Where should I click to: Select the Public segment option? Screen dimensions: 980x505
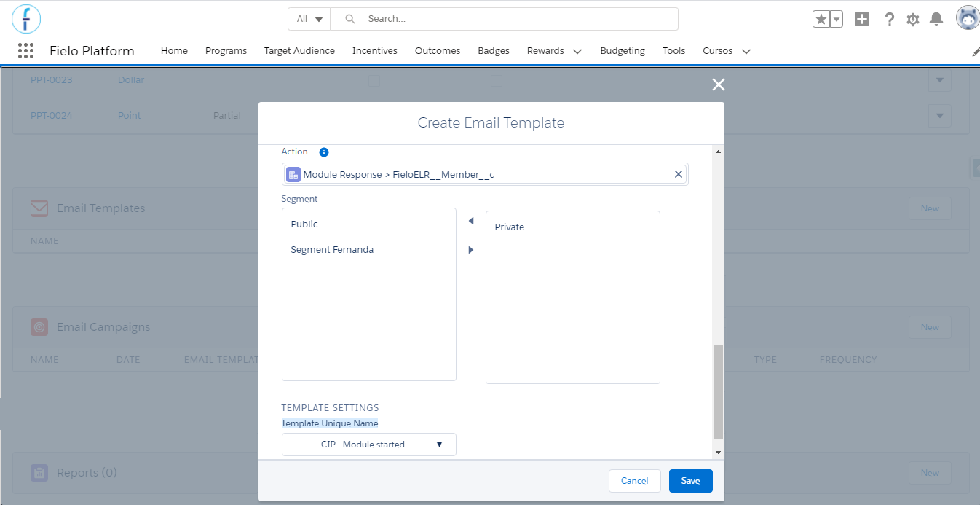click(368, 224)
